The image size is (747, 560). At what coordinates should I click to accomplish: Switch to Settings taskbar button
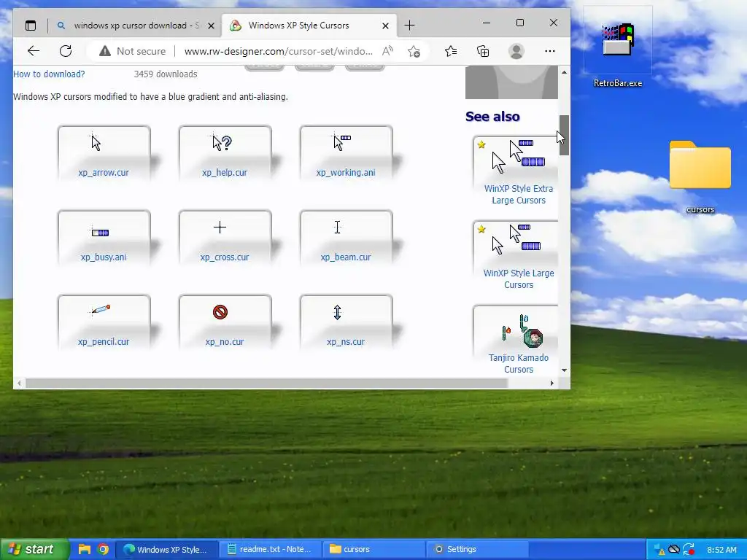pyautogui.click(x=476, y=550)
